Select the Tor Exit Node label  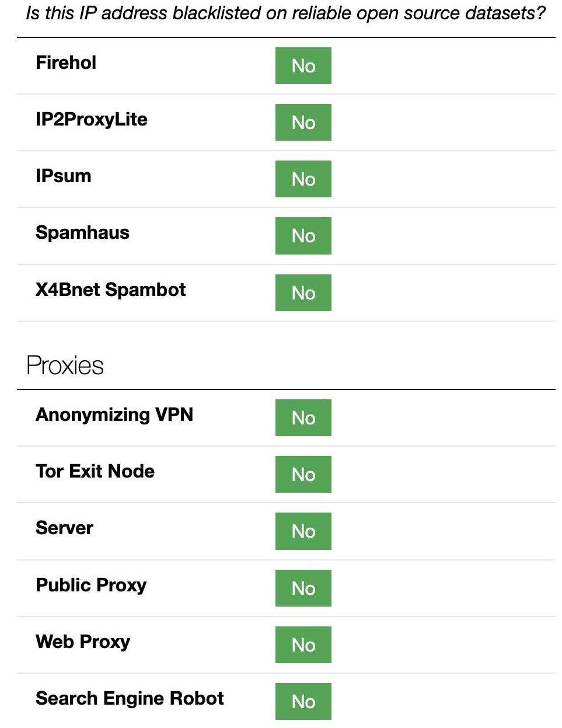coord(95,471)
